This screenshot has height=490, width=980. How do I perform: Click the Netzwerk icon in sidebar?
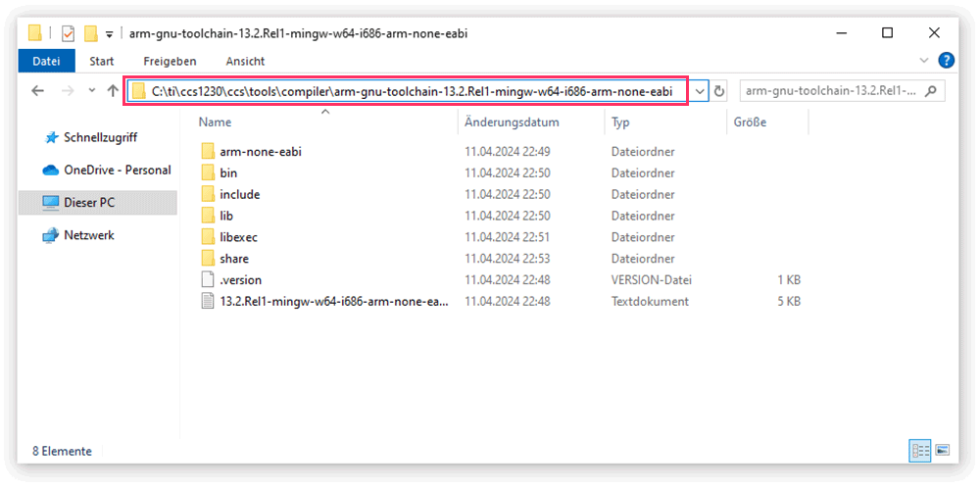(50, 235)
